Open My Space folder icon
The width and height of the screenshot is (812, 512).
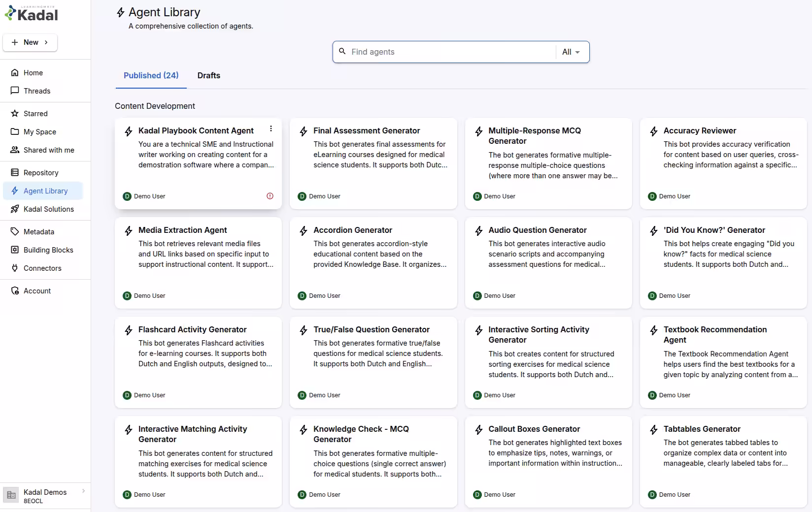pos(15,132)
